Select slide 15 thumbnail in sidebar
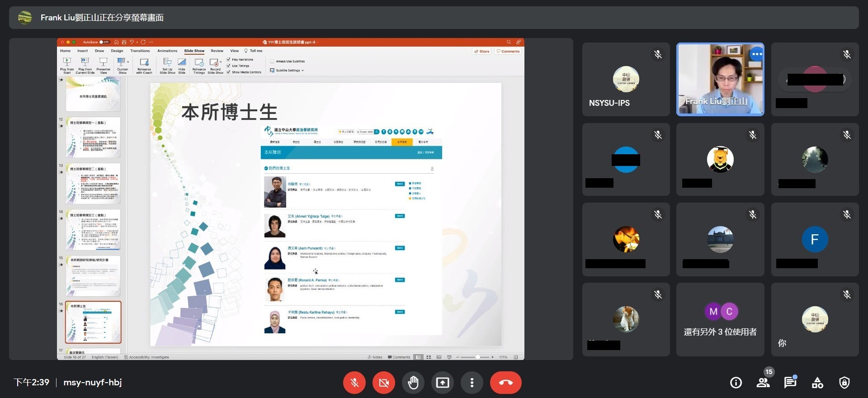This screenshot has width=868, height=398. coord(93,276)
